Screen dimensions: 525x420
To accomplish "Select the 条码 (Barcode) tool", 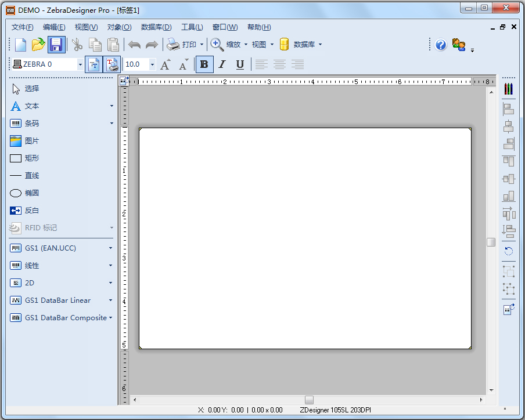I will [x=32, y=123].
